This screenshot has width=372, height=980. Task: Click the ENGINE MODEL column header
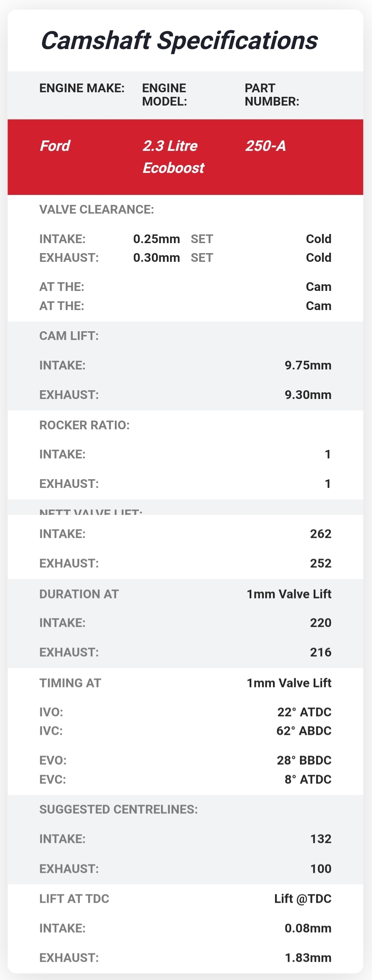pyautogui.click(x=164, y=95)
